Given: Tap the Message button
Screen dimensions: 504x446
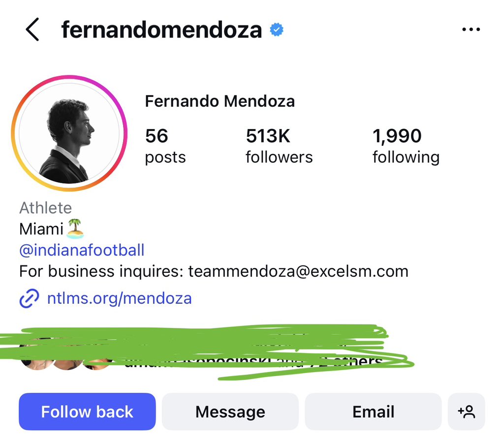Looking at the screenshot, I should [x=230, y=412].
